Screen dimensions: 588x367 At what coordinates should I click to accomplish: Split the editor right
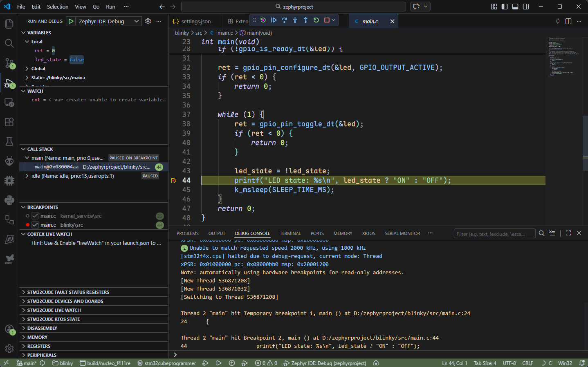[x=568, y=21]
